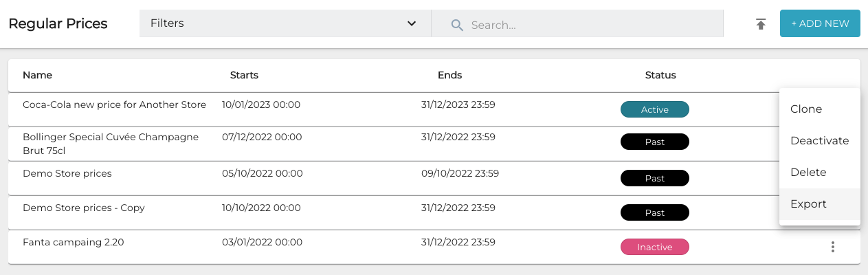
Task: Select Clone from the context menu
Action: [x=806, y=109]
